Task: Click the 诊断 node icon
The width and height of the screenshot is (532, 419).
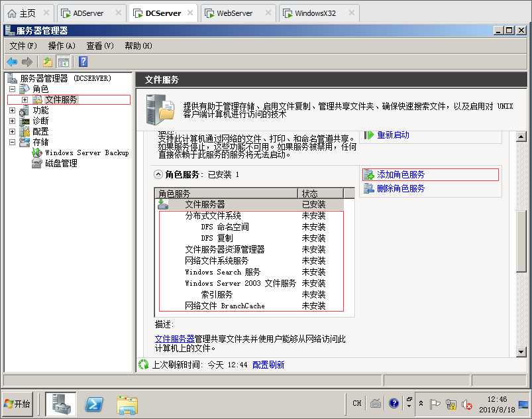Action: (25, 121)
